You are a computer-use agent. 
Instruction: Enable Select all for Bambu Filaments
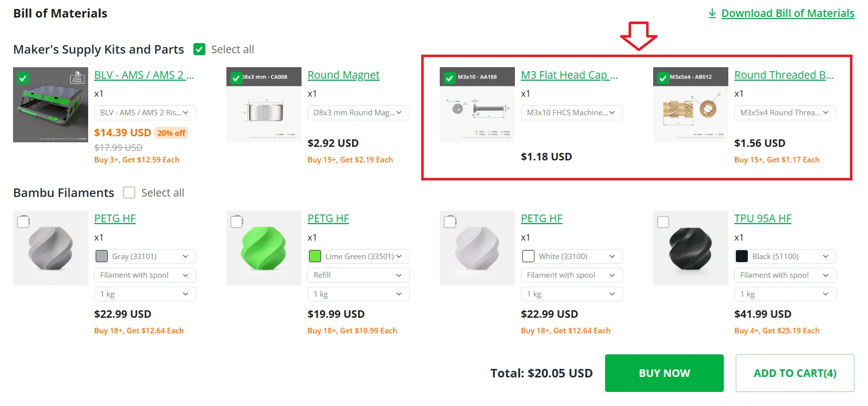point(129,192)
